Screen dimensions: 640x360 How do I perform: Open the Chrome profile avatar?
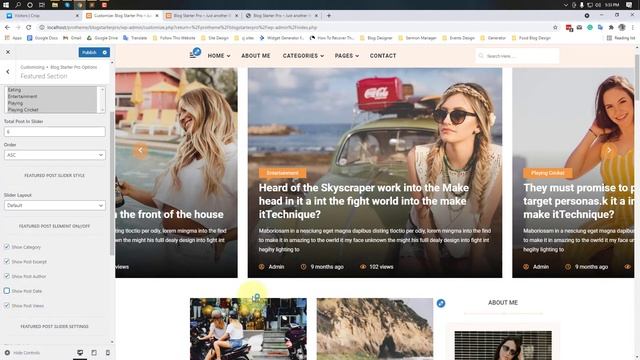(622, 27)
